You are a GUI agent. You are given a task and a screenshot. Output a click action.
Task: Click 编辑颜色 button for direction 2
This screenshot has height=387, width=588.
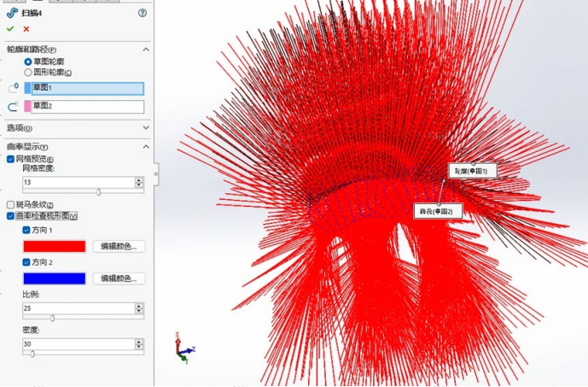119,279
